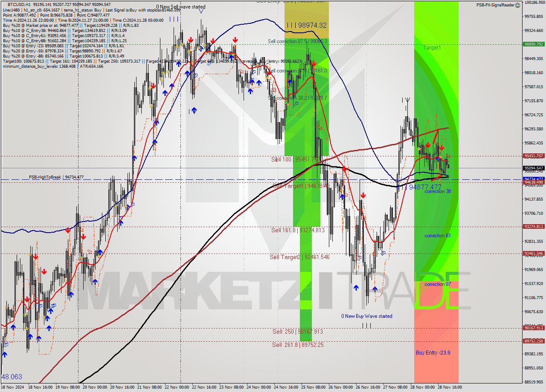Click the 'correction 61' label
Screen dimensions: 546x392
pyautogui.click(x=438, y=236)
